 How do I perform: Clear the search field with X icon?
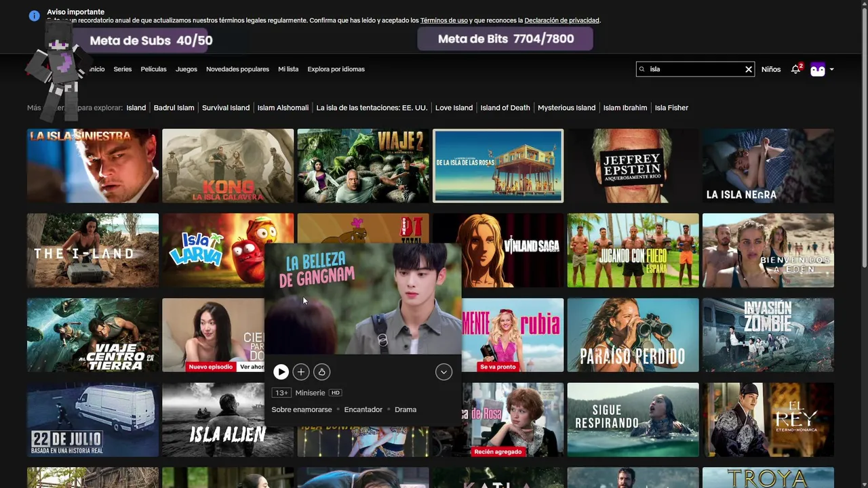(x=749, y=69)
